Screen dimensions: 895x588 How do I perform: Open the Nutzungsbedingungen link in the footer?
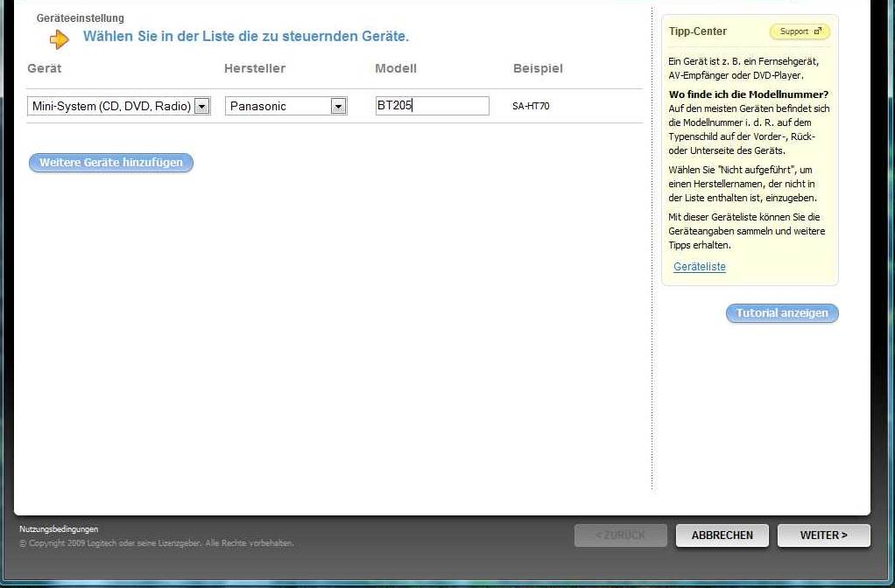pyautogui.click(x=59, y=529)
